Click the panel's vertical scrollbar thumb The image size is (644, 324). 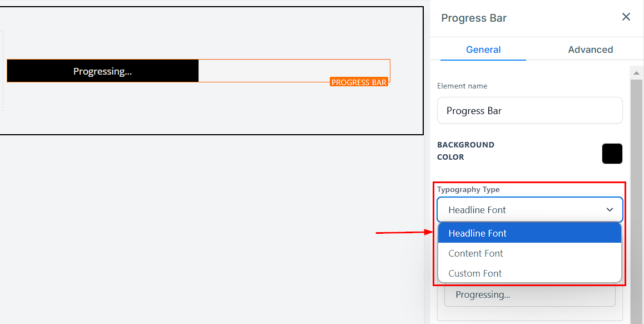pos(636,195)
